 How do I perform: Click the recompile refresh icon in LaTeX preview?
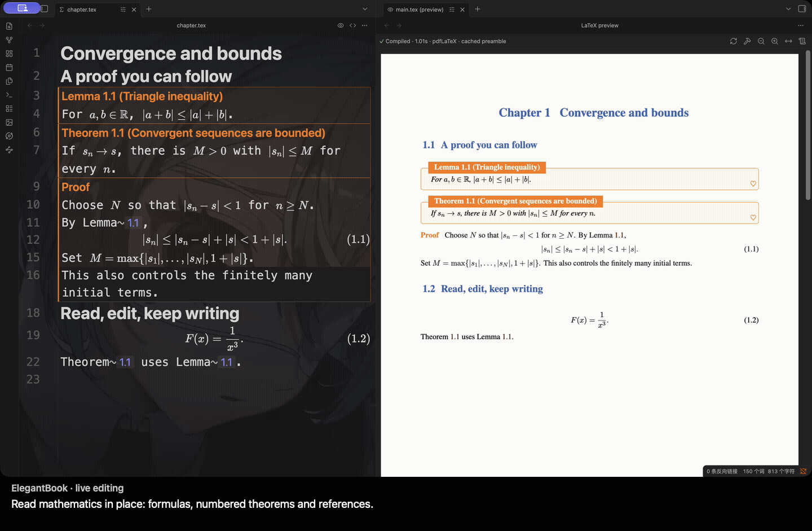[x=734, y=41]
